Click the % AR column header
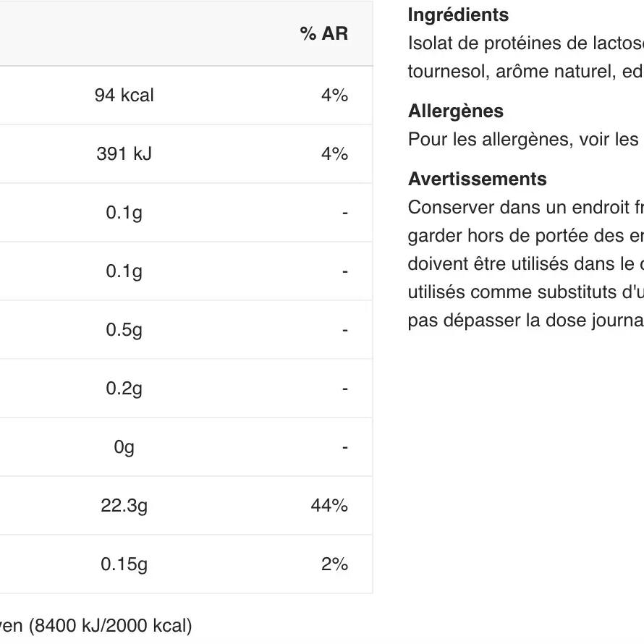This screenshot has height=644, width=644. (x=323, y=33)
